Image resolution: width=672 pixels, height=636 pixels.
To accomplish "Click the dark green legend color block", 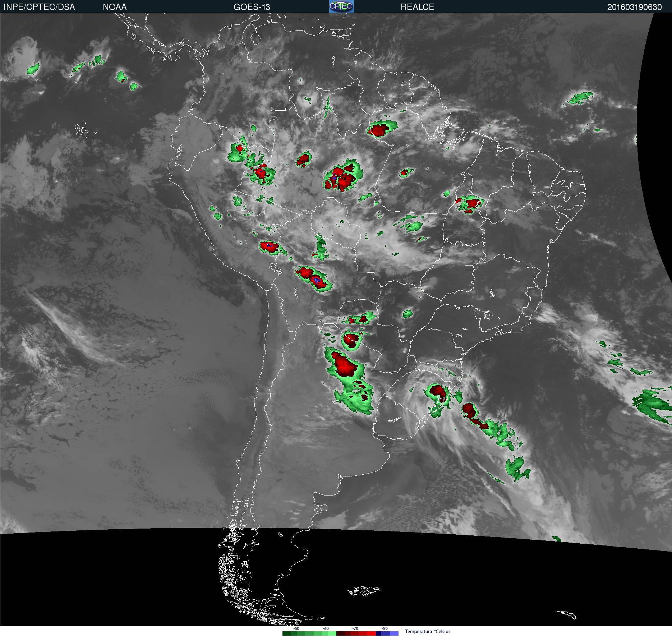I will [287, 633].
